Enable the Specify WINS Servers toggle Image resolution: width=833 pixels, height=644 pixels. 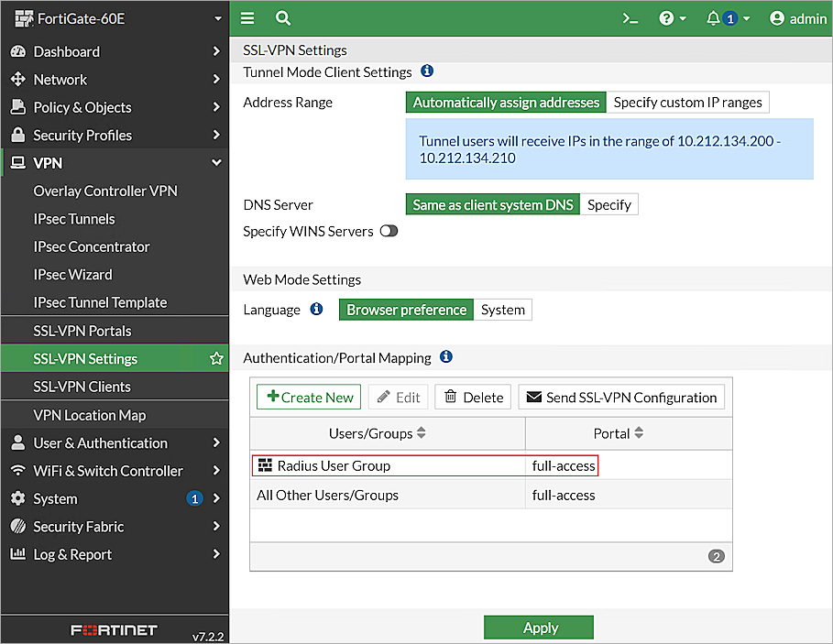[x=389, y=231]
